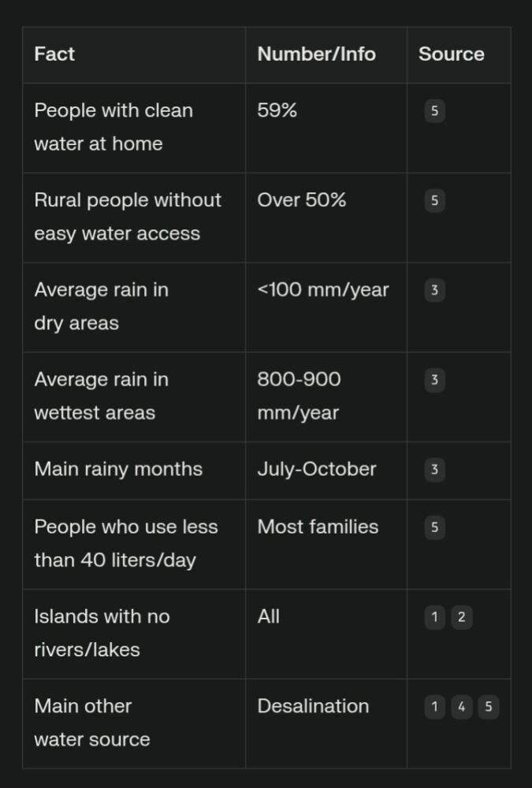
Task: Click source 3 badge for wettest areas row
Action: click(x=433, y=381)
